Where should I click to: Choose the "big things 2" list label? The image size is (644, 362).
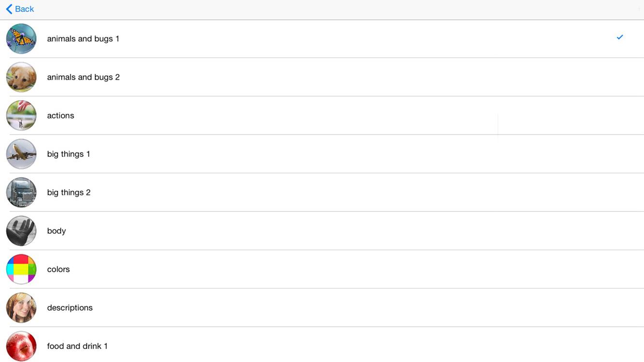(x=69, y=192)
